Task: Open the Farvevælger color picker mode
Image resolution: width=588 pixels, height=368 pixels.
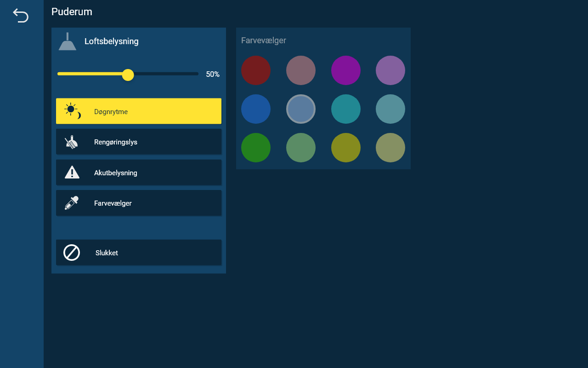Action: (x=138, y=203)
